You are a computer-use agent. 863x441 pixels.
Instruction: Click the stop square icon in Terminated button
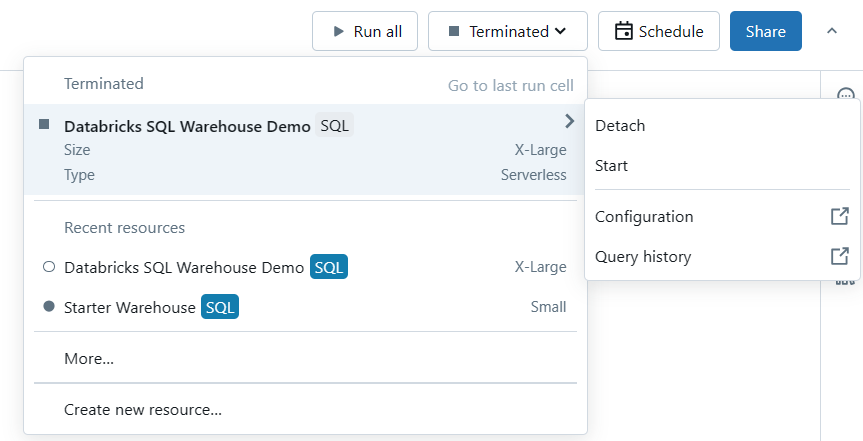point(454,31)
